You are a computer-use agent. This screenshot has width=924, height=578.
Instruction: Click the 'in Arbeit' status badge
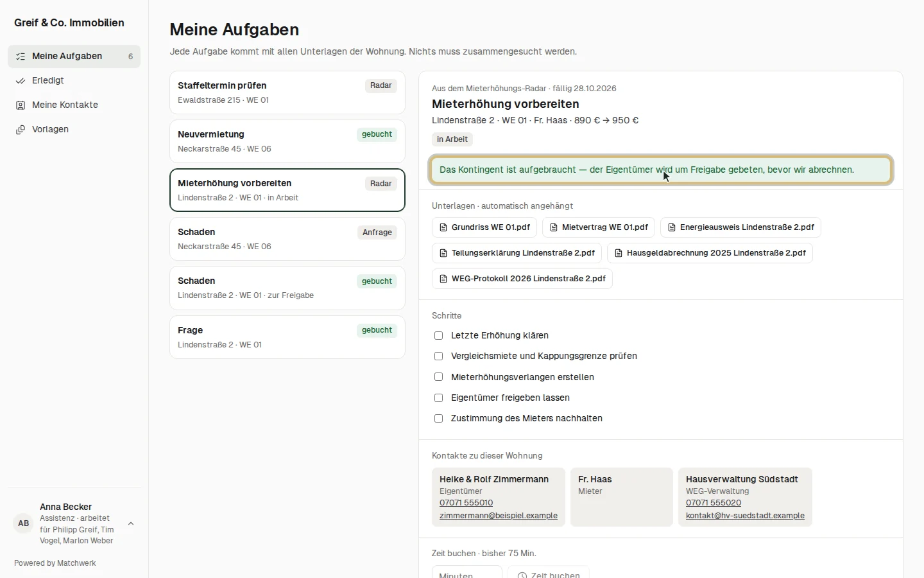pyautogui.click(x=452, y=139)
